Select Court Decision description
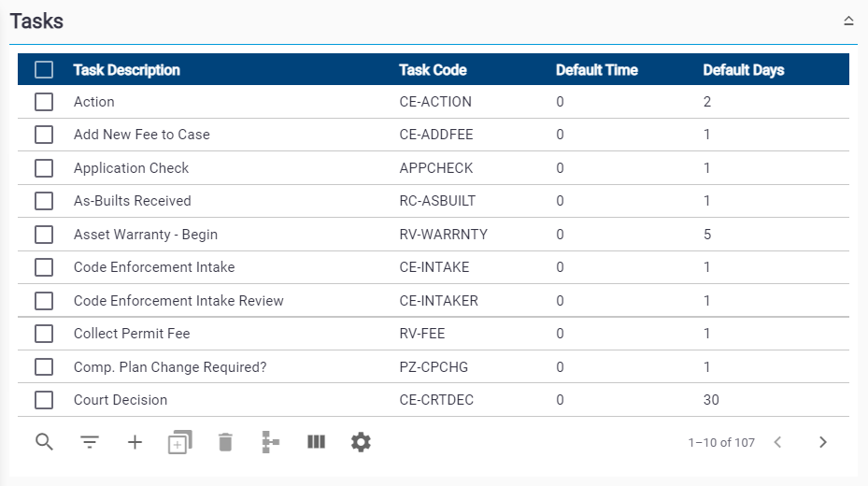The image size is (868, 486). (x=121, y=400)
